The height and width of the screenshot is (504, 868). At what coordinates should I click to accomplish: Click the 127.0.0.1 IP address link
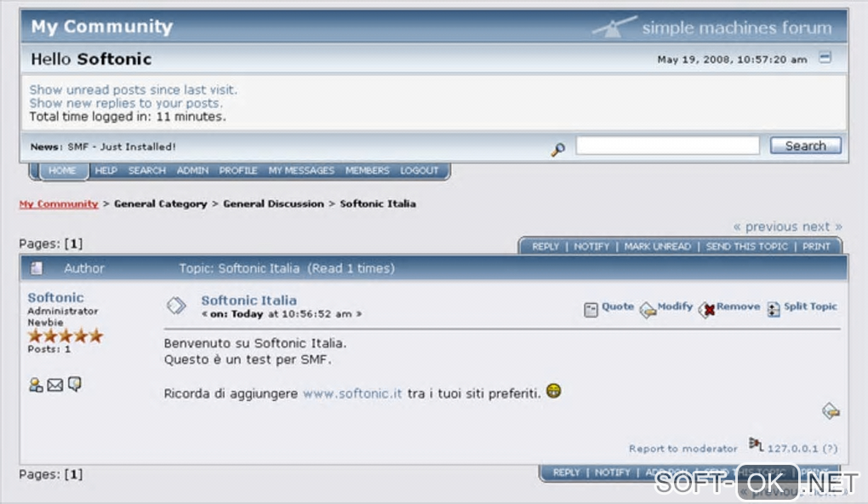point(793,449)
